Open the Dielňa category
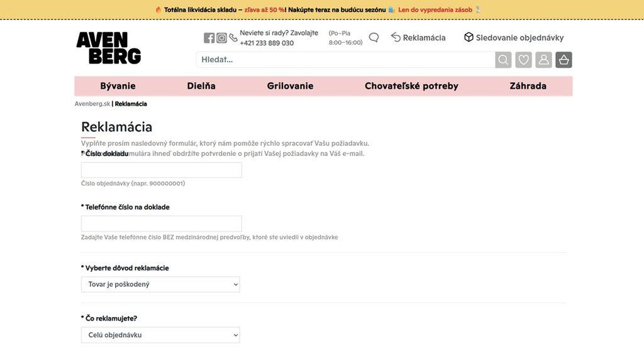 click(201, 86)
